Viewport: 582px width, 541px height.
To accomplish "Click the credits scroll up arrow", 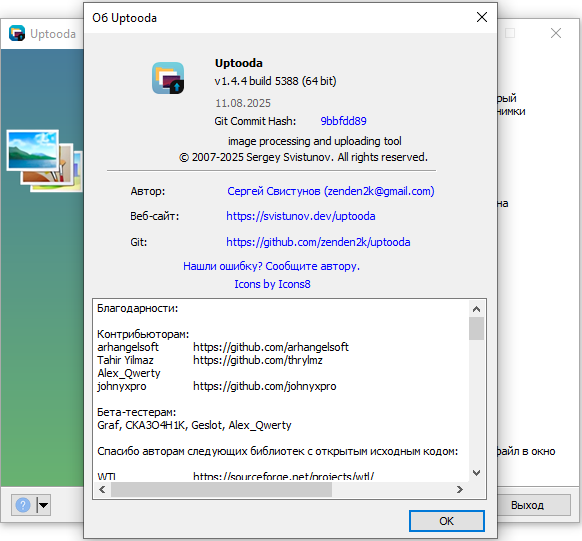I will 477,309.
